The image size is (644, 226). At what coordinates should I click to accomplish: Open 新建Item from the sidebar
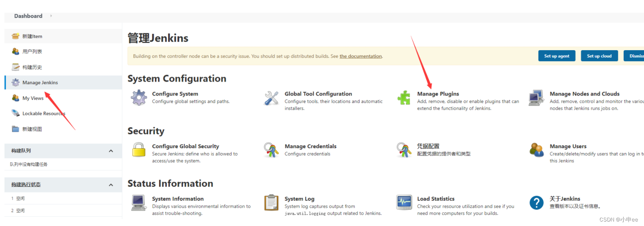tap(32, 36)
